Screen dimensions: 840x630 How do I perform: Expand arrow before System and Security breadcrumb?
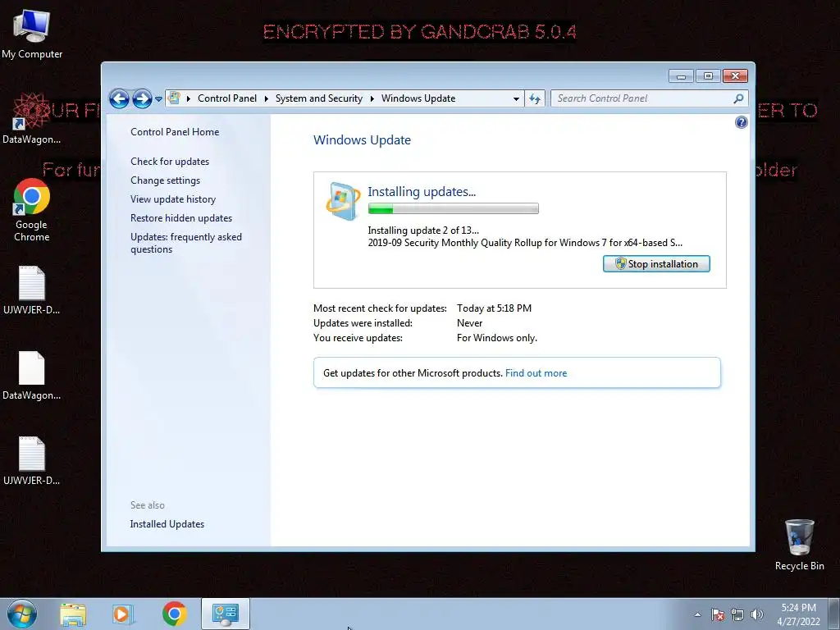[267, 98]
